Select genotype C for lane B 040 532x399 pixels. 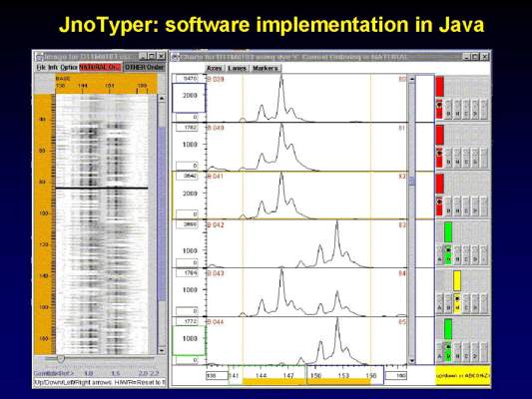pyautogui.click(x=466, y=158)
